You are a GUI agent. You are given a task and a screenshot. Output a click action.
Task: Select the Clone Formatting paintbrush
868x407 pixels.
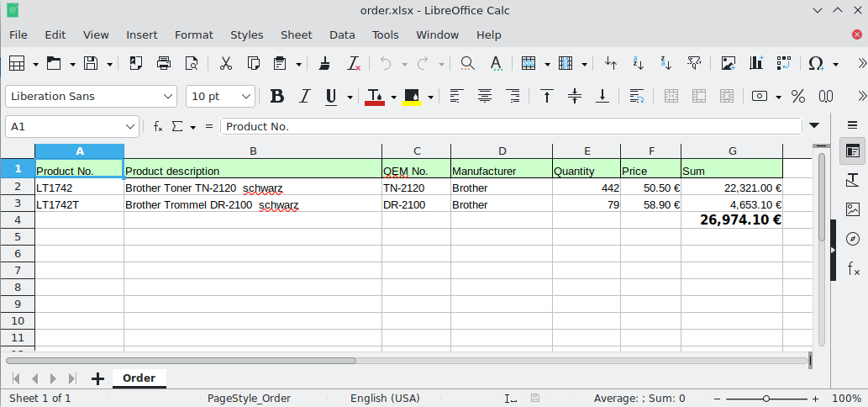tap(325, 63)
